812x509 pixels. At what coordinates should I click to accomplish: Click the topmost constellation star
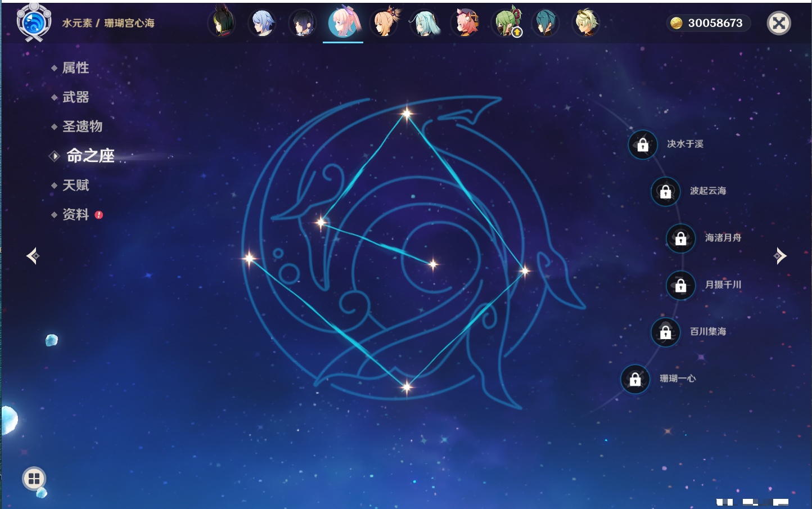(x=407, y=114)
